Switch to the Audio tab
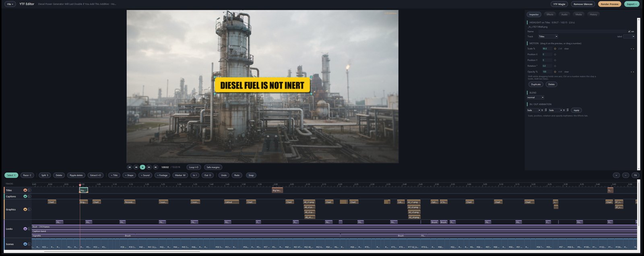The height and width of the screenshot is (256, 644). pyautogui.click(x=564, y=14)
